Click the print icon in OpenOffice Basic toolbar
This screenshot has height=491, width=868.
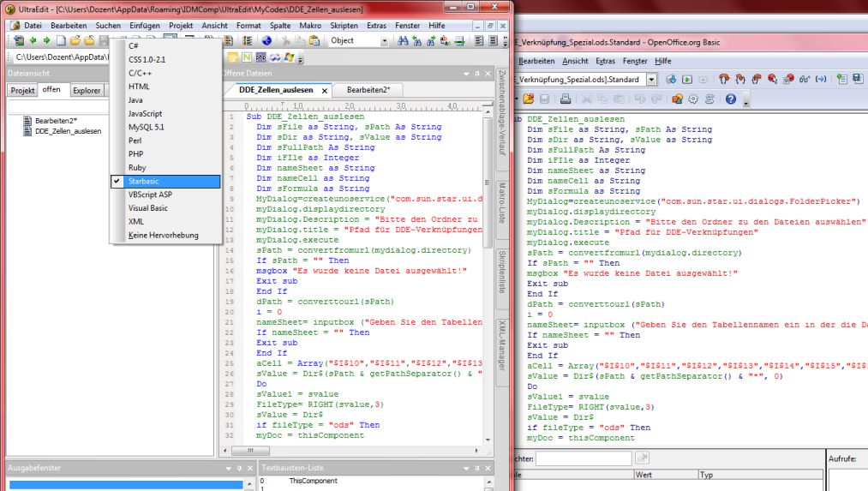[x=566, y=99]
